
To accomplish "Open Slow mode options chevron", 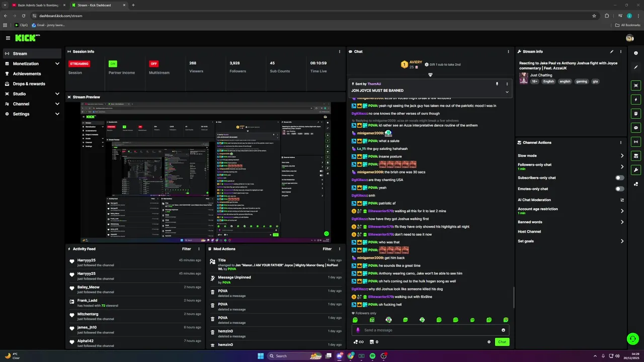I will (622, 156).
